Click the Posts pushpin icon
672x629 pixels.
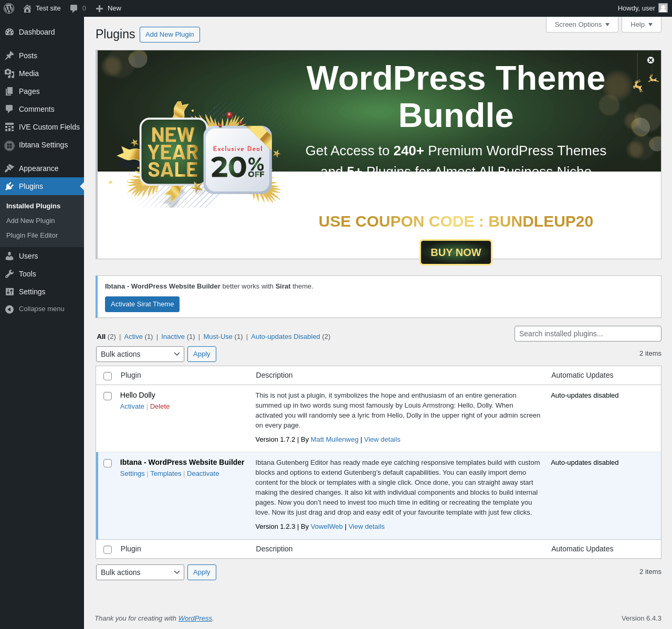coord(9,56)
